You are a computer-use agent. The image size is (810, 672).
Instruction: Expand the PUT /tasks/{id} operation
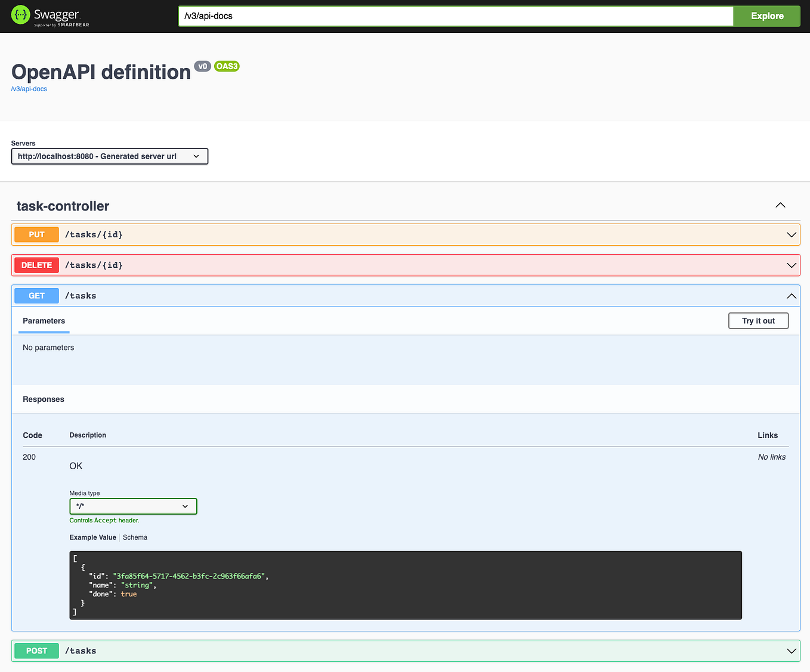click(x=791, y=234)
